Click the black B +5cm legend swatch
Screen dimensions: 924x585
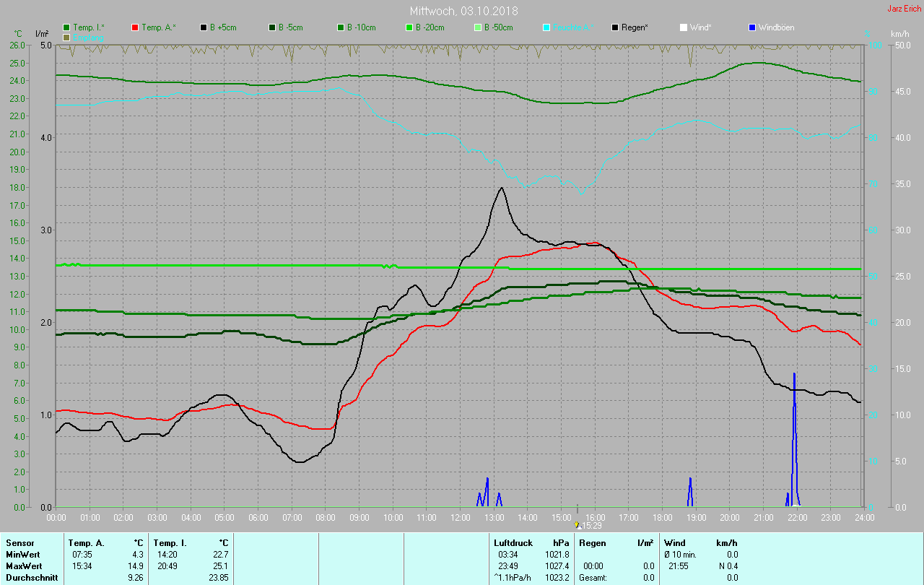click(x=203, y=27)
